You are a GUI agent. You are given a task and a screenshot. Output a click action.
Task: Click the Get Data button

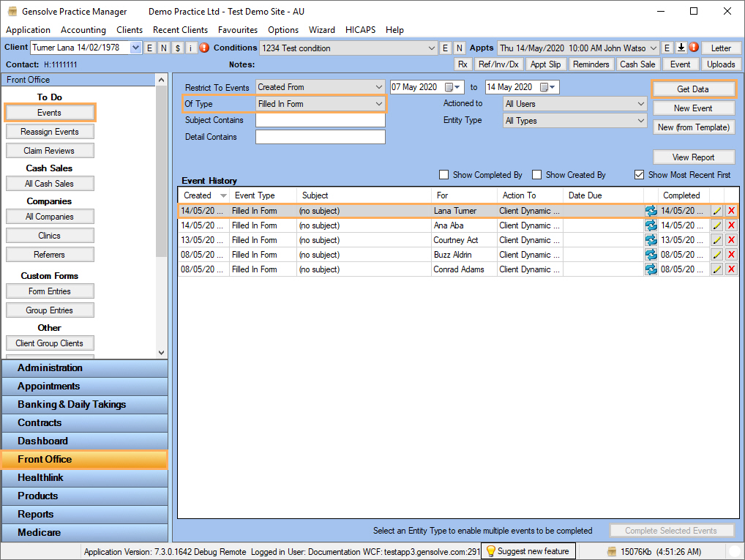693,89
